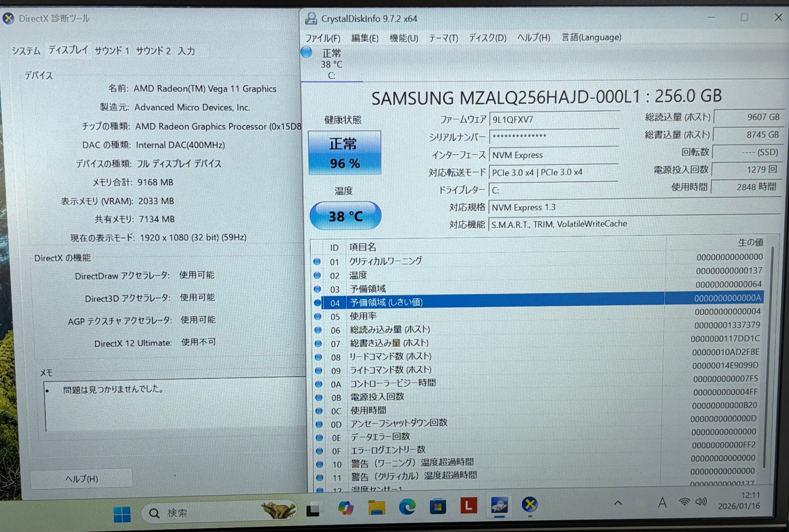The image size is (789, 532).
Task: Click the SMART attribute list scrollbar
Action: (x=772, y=353)
